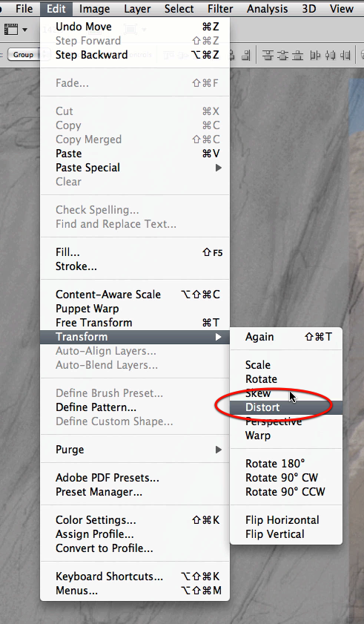Click Distribute vertical centers icon

[x=283, y=54]
